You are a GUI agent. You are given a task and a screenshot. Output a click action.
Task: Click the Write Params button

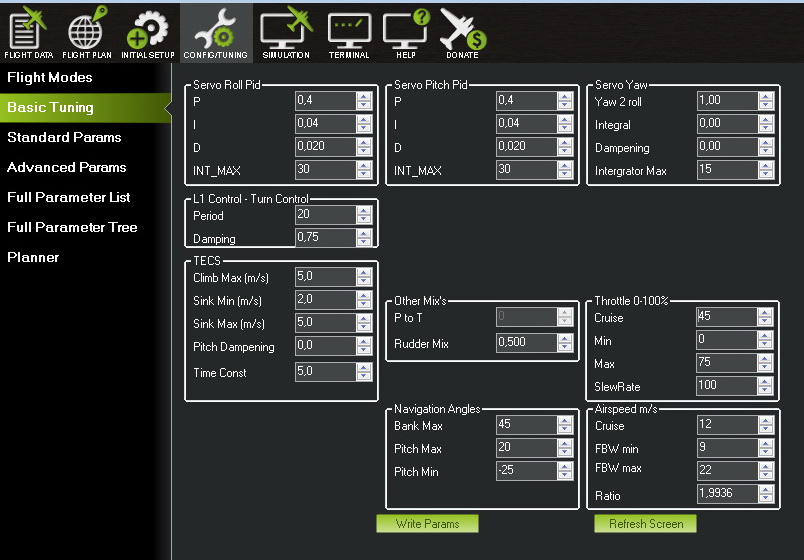point(427,524)
